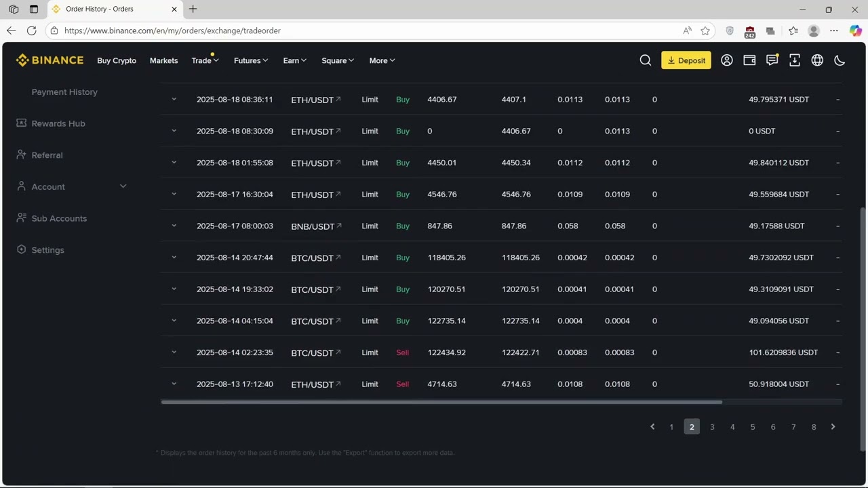868x488 pixels.
Task: Open the chat messages icon
Action: pos(772,60)
